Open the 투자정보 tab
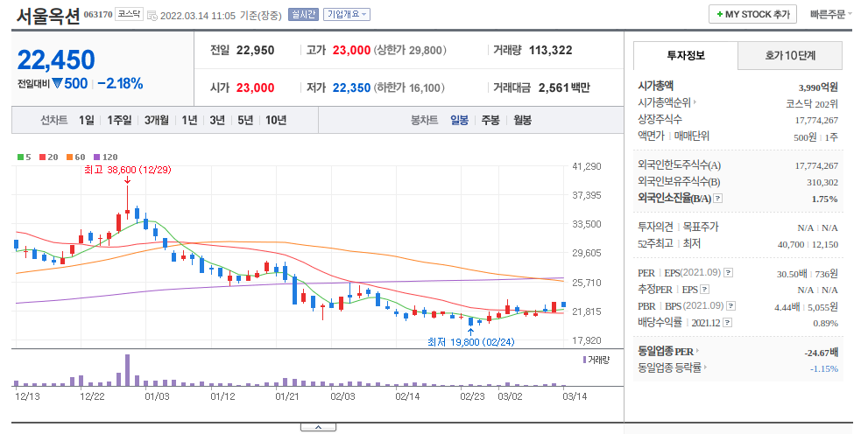This screenshot has height=434, width=868. [x=685, y=55]
